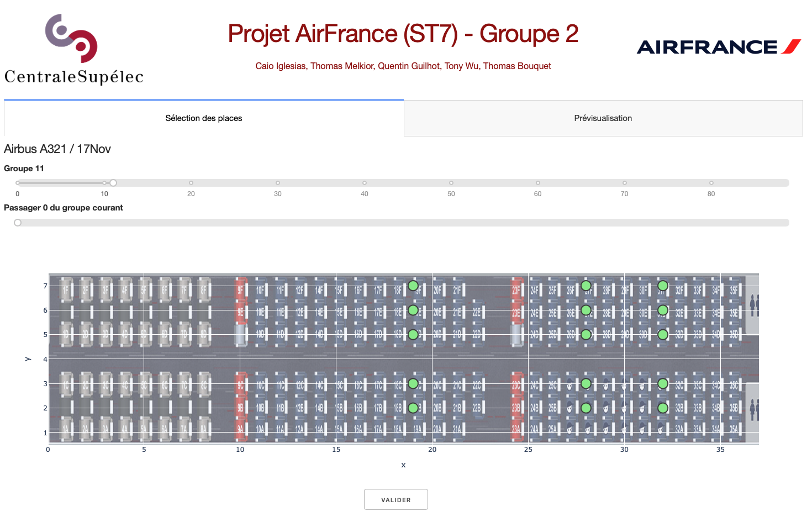Click seat label 20A
Viewport: 807px width, 532px height.
pos(437,428)
